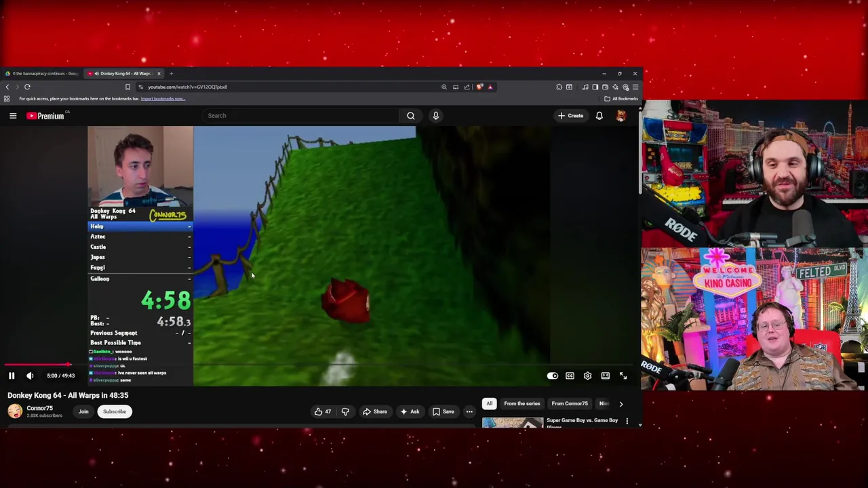
Task: Select the From the series chip
Action: [522, 404]
